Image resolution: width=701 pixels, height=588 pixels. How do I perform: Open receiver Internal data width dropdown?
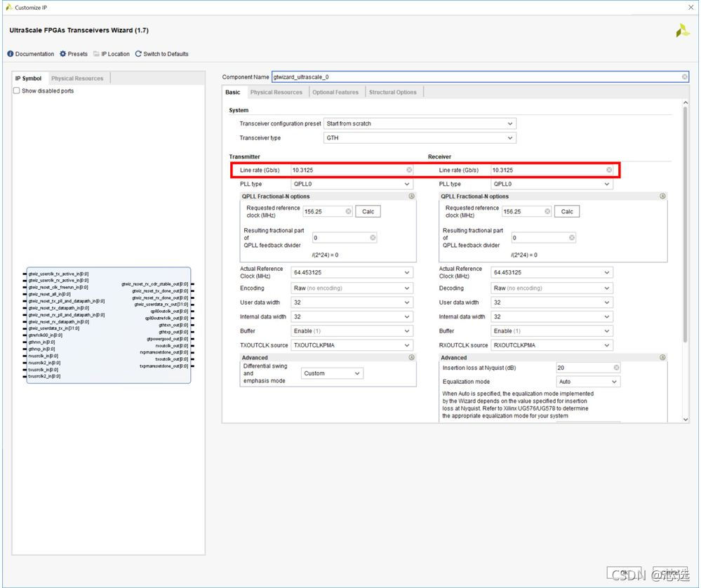[552, 316]
